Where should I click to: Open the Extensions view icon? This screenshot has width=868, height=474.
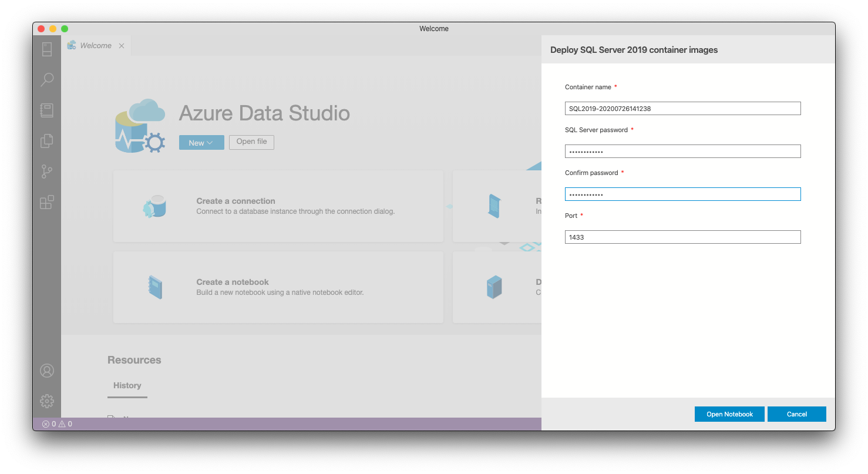[47, 203]
